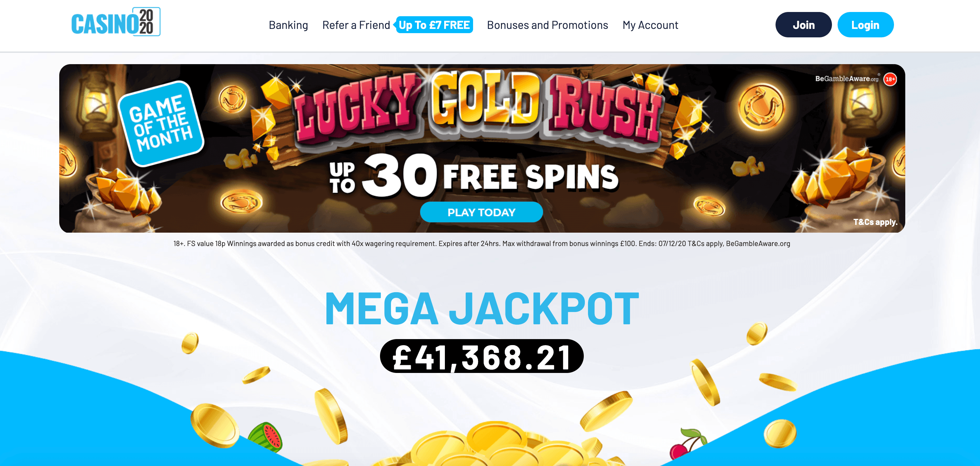
Task: Go to Refer a Friend page
Action: [356, 25]
